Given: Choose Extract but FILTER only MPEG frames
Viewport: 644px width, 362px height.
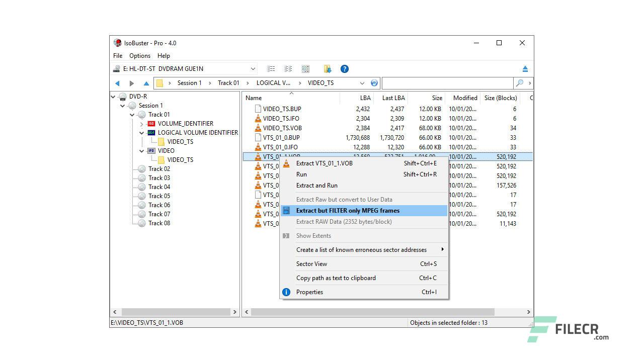Looking at the screenshot, I should (348, 211).
